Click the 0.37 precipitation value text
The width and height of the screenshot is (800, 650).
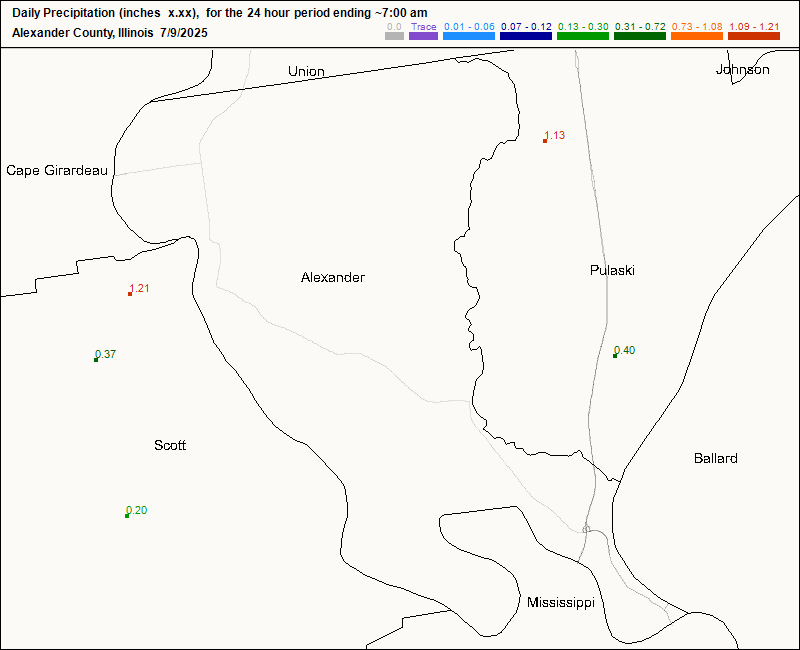(106, 354)
